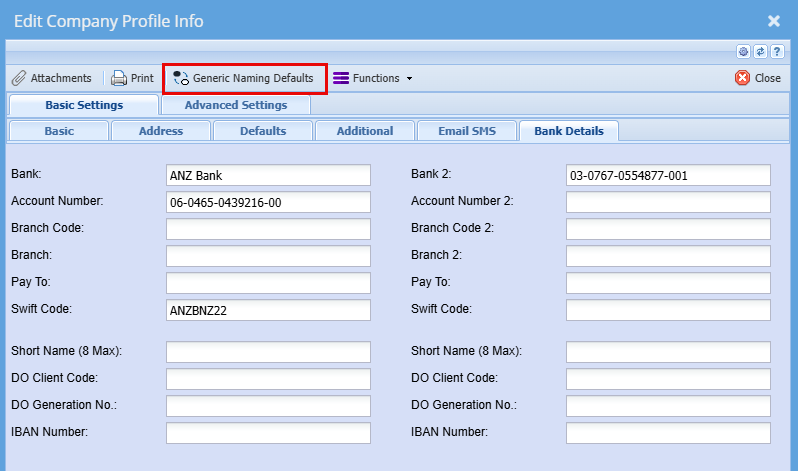
Task: Select the left IBAN Number field
Action: pyautogui.click(x=268, y=433)
